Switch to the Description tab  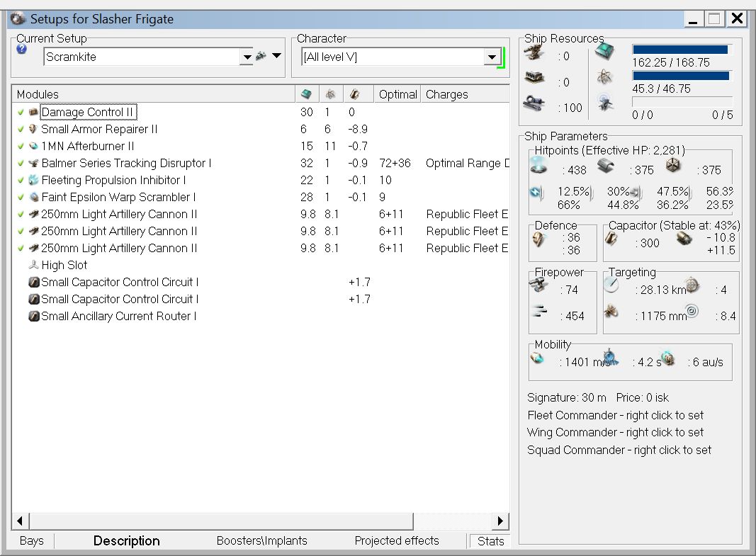click(x=126, y=540)
